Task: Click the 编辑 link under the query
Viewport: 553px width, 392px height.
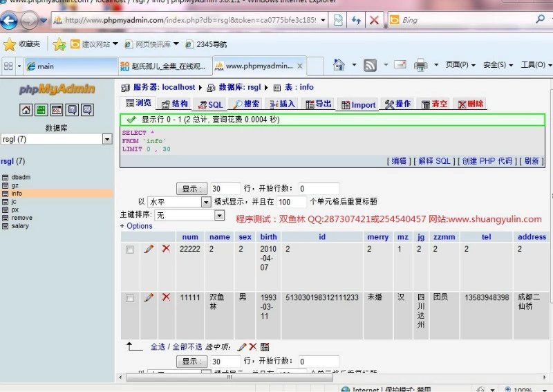Action: pos(399,161)
